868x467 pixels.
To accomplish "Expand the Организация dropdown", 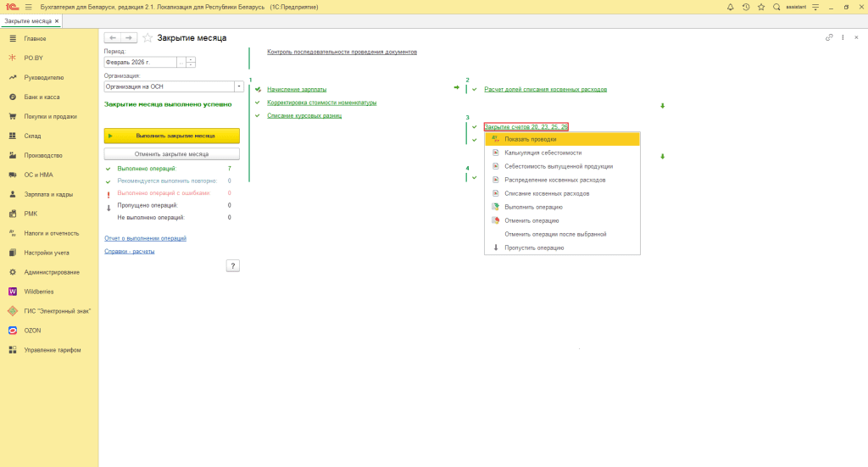I will (239, 86).
